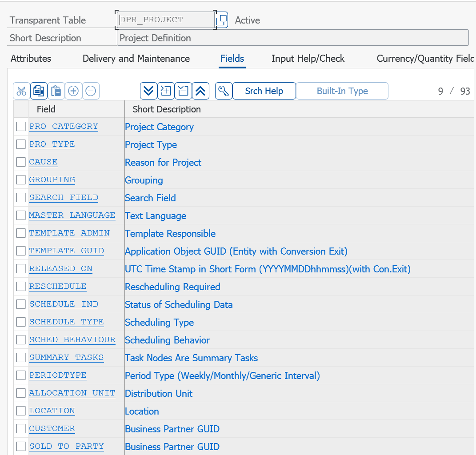
Task: Click the copy icon next to DPR_PROJECT
Action: click(222, 20)
